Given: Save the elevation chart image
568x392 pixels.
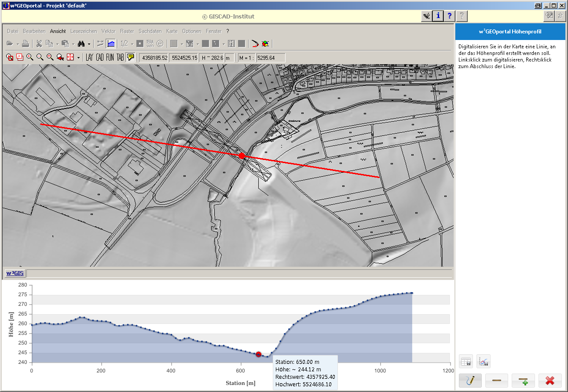Looking at the screenshot, I should click(484, 362).
